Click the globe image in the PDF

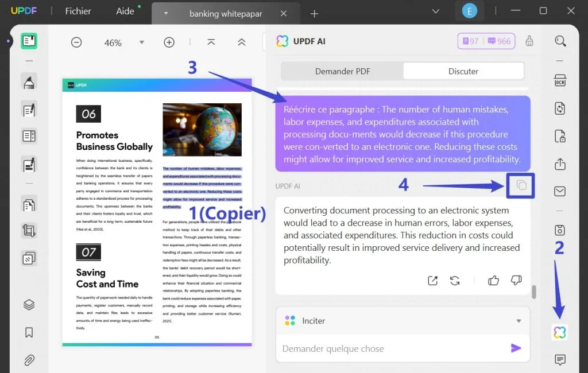click(202, 130)
